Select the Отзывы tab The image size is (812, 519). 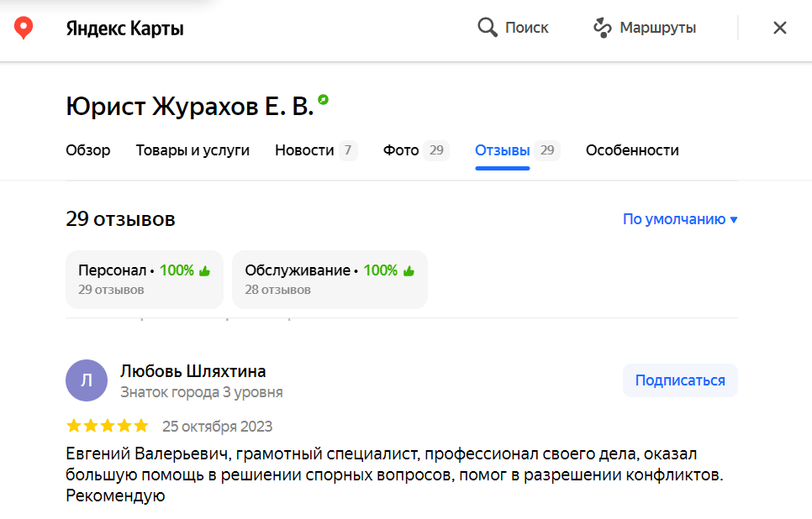tap(503, 150)
